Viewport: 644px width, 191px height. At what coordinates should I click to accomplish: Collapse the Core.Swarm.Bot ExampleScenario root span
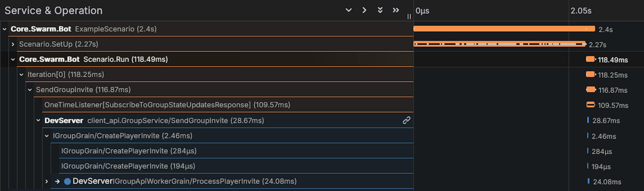point(5,29)
